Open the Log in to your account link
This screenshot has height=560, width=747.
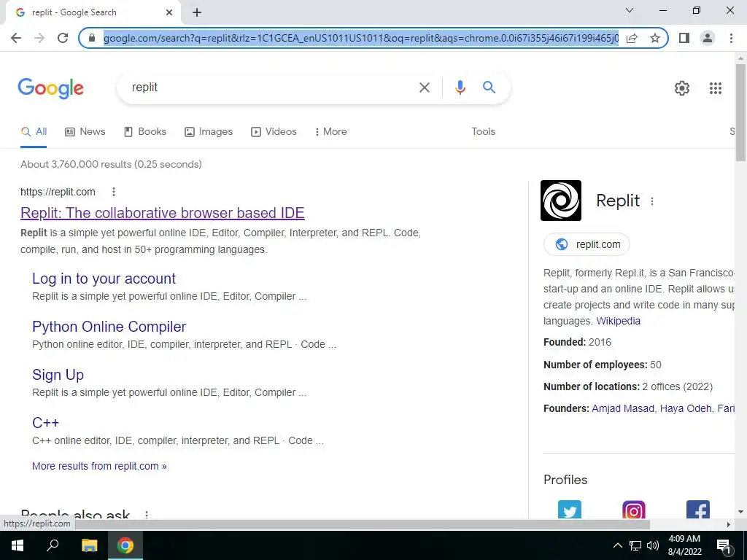point(104,279)
